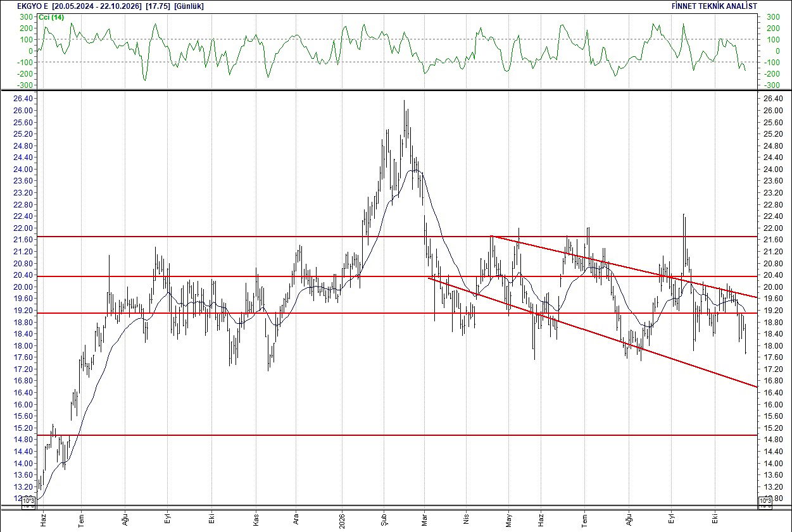Image resolution: width=792 pixels, height=532 pixels.
Task: Click the 14.80 value on left price axis
Action: click(x=24, y=440)
